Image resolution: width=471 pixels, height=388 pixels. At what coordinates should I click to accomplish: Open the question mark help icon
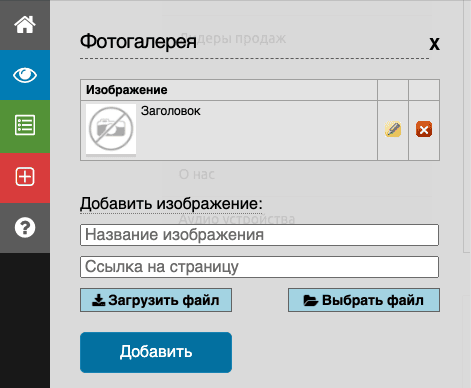[x=25, y=228]
